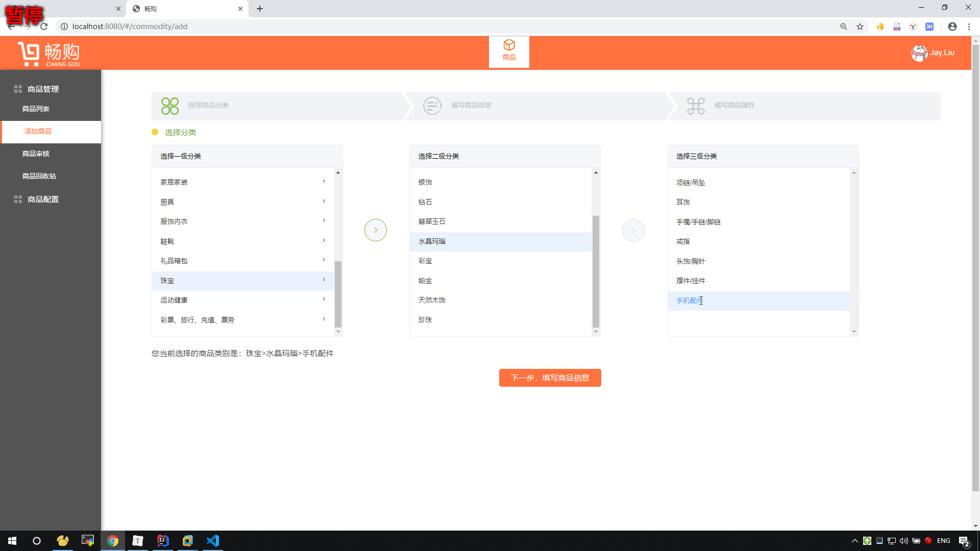
Task: Click the JH browser extension icon
Action: tap(929, 27)
